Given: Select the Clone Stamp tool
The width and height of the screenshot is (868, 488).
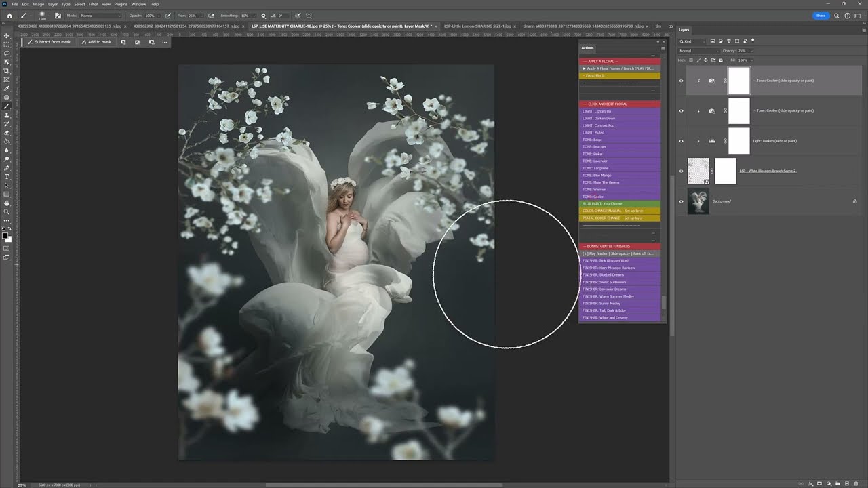Looking at the screenshot, I should 7,115.
